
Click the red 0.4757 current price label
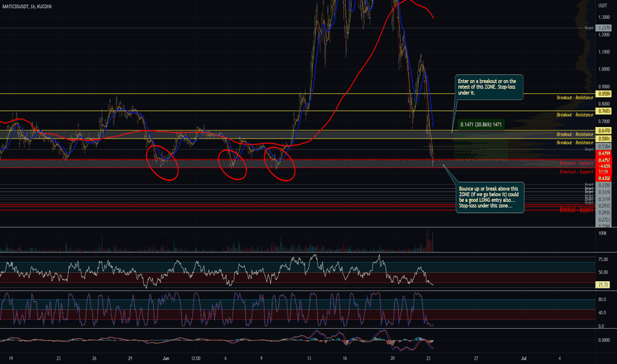pos(604,161)
